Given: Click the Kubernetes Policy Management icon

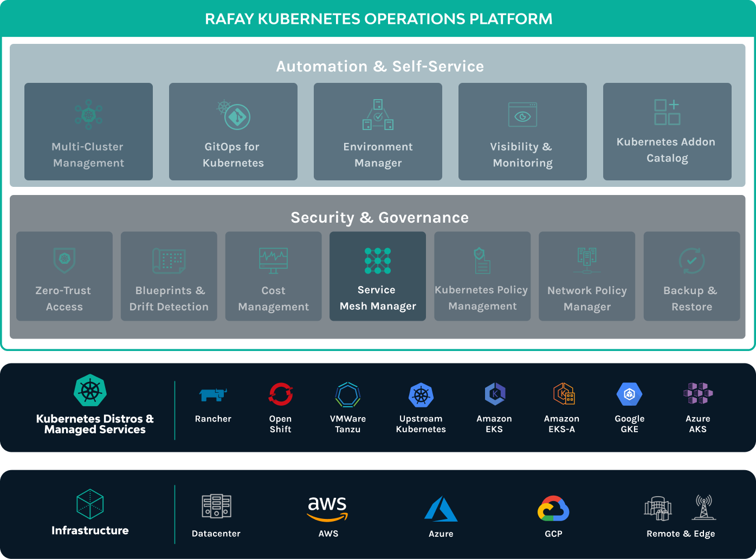Looking at the screenshot, I should click(x=482, y=261).
